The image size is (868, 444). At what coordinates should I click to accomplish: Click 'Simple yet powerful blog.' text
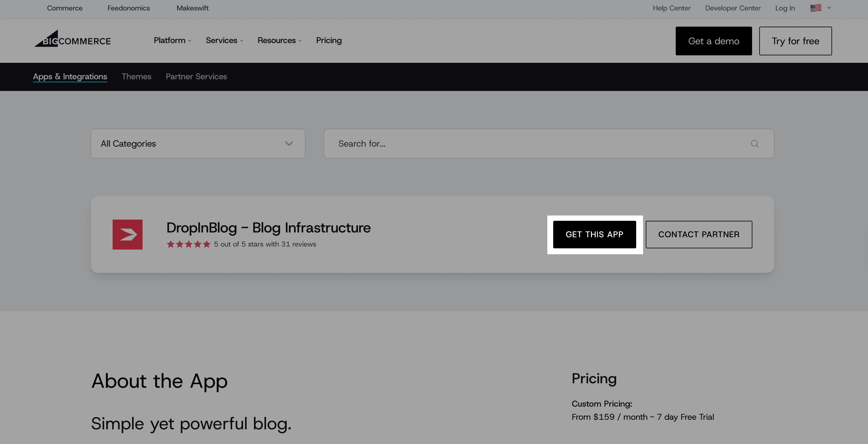(191, 424)
